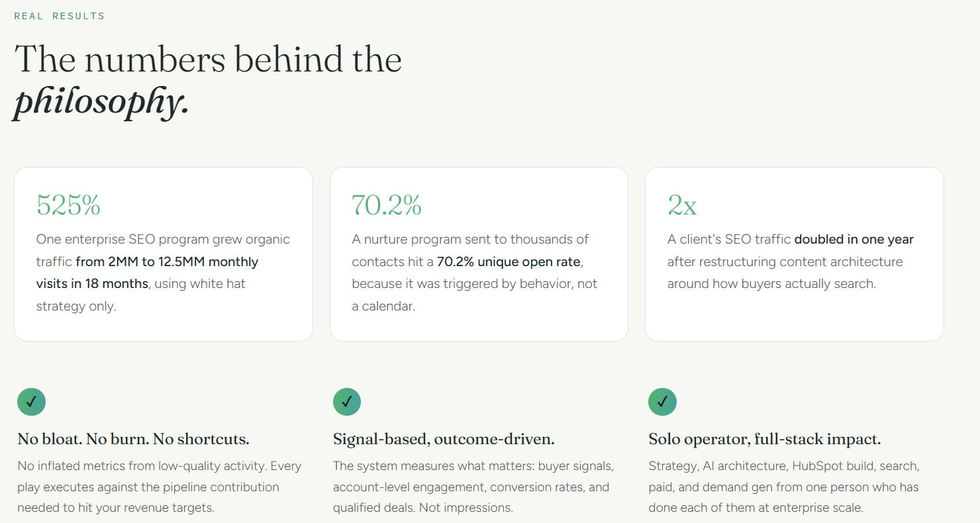Open the client's SEO traffic doubled card
This screenshot has width=980, height=523.
(x=795, y=254)
